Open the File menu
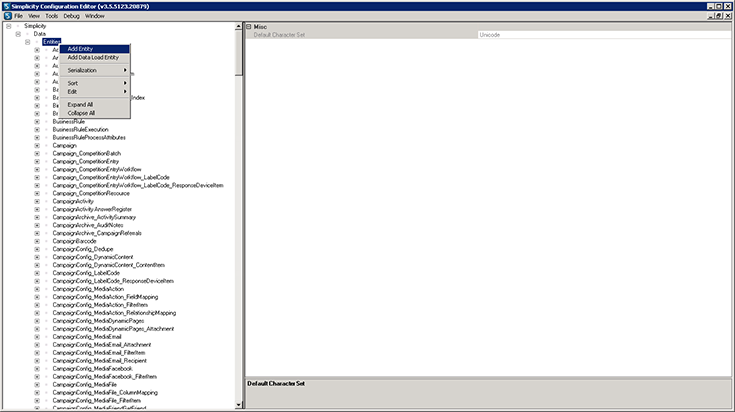This screenshot has width=735, height=412. 18,16
